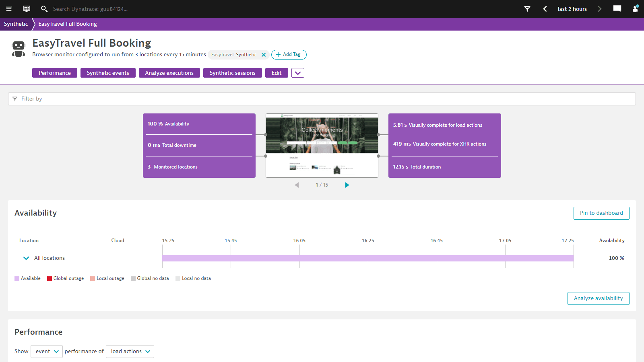Click the Local outage legend swatch
The image size is (644, 362).
pyautogui.click(x=93, y=279)
